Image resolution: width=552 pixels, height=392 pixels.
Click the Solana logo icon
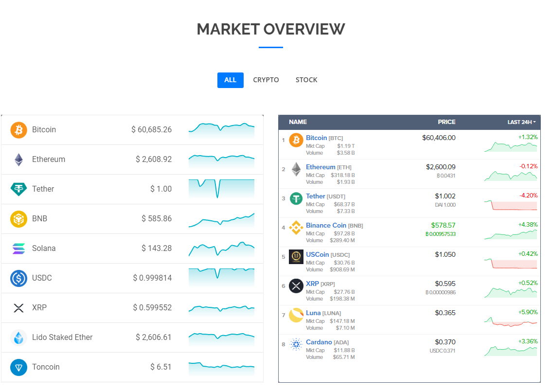click(x=18, y=249)
